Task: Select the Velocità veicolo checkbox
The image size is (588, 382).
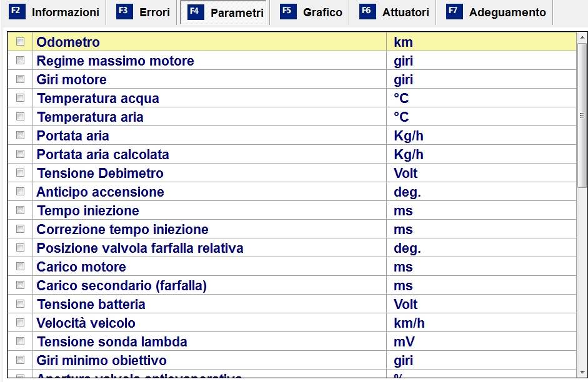Action: (x=20, y=323)
